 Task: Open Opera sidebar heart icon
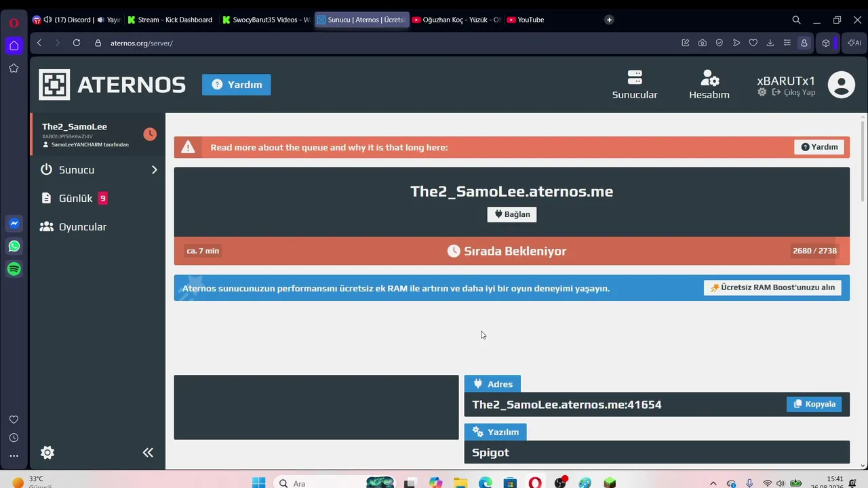pyautogui.click(x=14, y=420)
